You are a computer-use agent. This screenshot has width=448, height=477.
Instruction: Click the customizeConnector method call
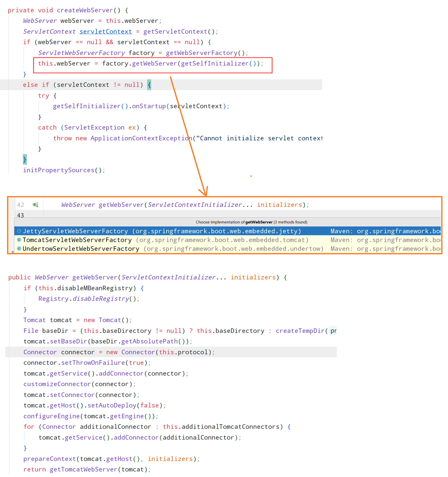57,384
